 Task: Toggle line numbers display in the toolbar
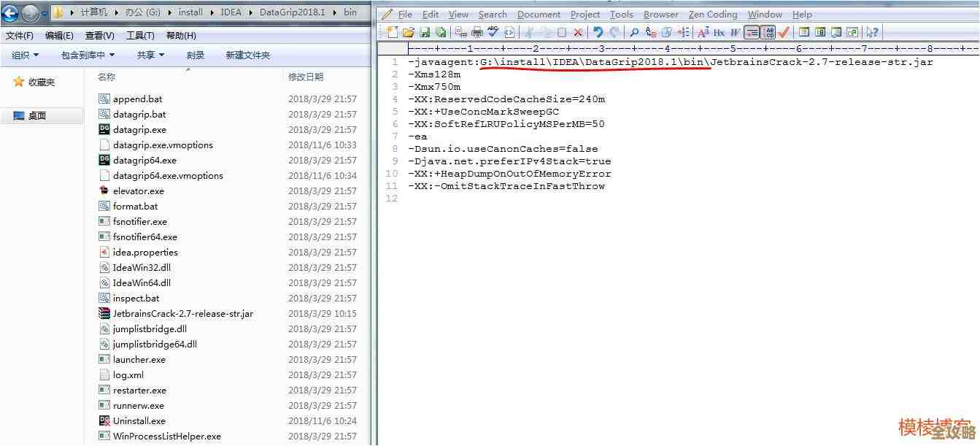coord(752,32)
